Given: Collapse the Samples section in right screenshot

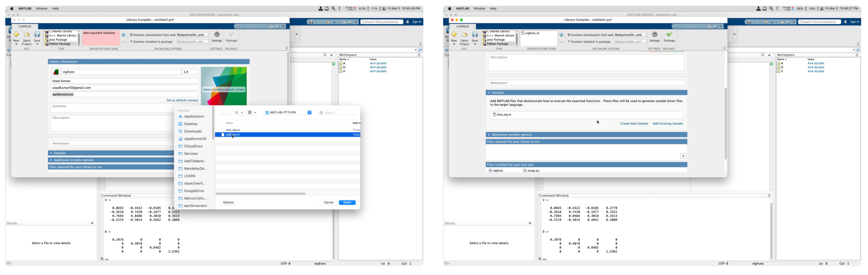Looking at the screenshot, I should [489, 92].
